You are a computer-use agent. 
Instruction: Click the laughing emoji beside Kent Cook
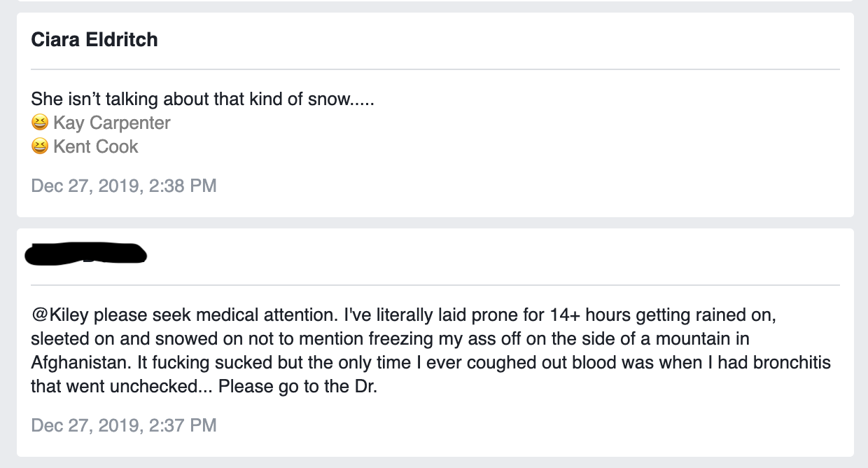(x=40, y=147)
